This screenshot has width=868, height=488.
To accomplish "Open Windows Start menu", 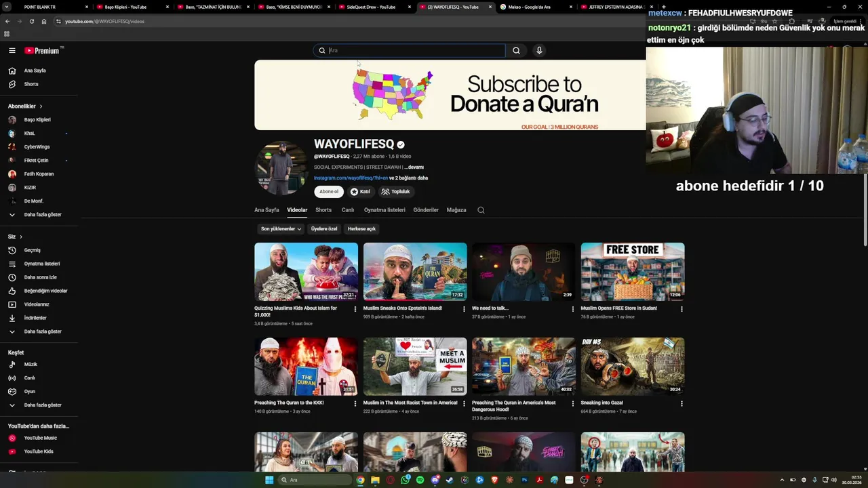I will point(269,480).
